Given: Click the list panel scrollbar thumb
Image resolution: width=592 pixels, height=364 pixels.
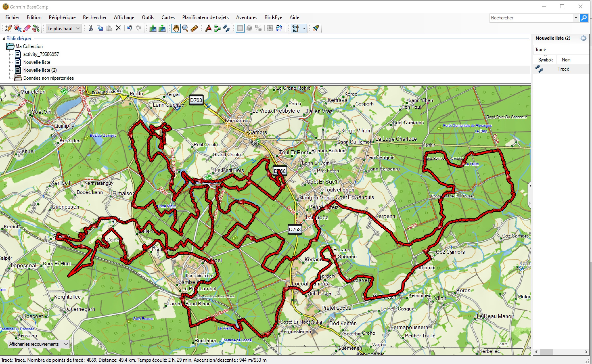Looking at the screenshot, I should [x=546, y=352].
